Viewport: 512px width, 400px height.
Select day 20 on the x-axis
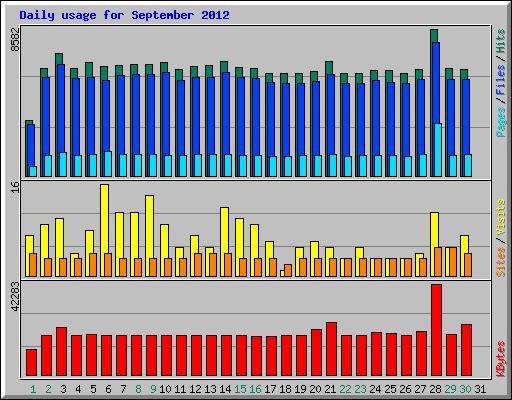click(x=315, y=389)
